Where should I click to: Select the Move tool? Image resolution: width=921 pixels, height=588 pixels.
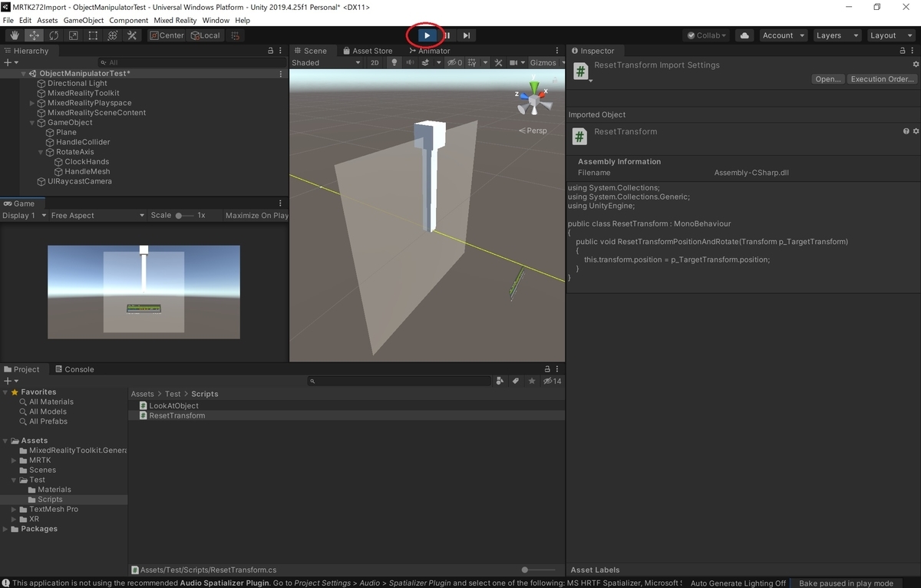[35, 35]
